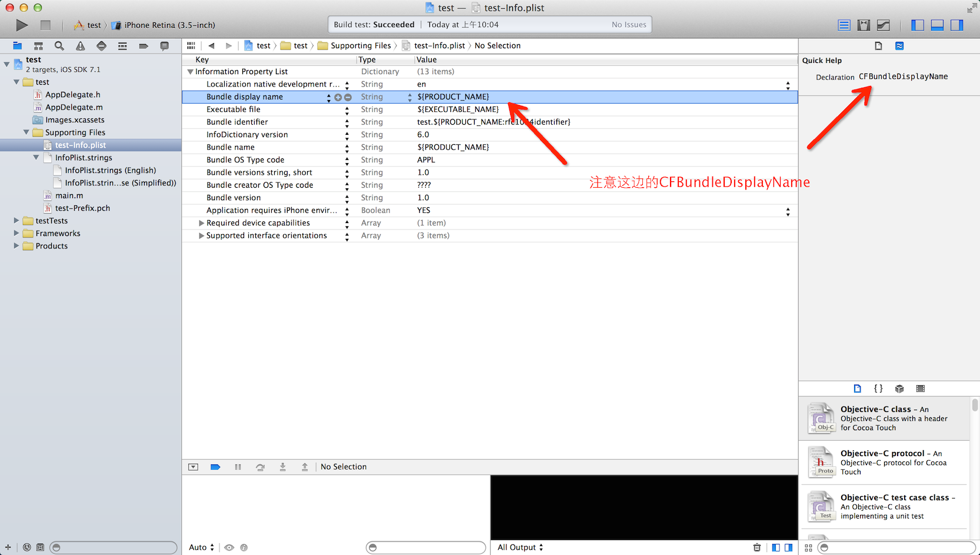The width and height of the screenshot is (980, 555).
Task: Open the Auto variables view popup
Action: (x=202, y=547)
